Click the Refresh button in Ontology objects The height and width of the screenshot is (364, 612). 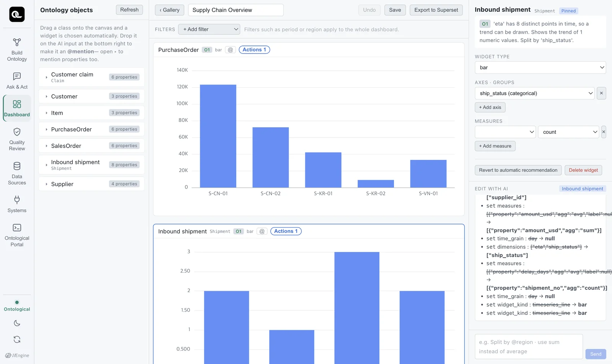pos(129,10)
